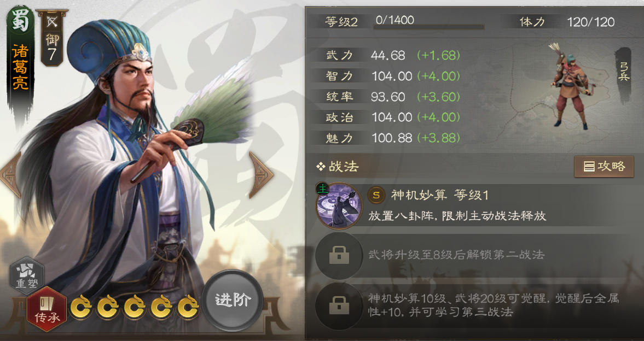Viewport: 644px width, 341px height.
Task: Click the 体力 stamina 120/120 value
Action: coord(590,22)
